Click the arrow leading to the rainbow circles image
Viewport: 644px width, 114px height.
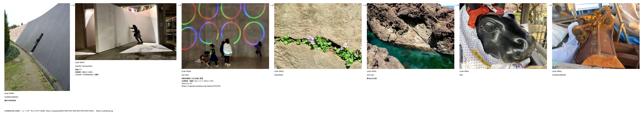179,5
